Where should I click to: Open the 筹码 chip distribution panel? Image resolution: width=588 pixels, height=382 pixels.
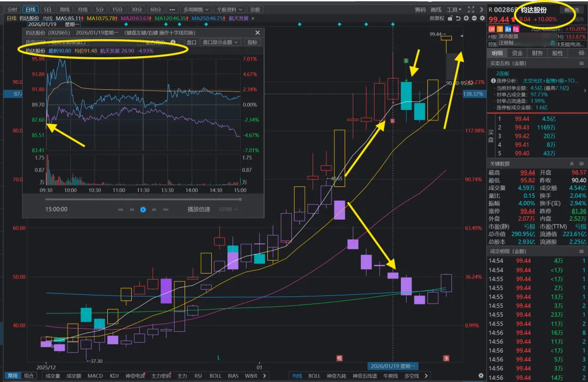click(x=420, y=9)
